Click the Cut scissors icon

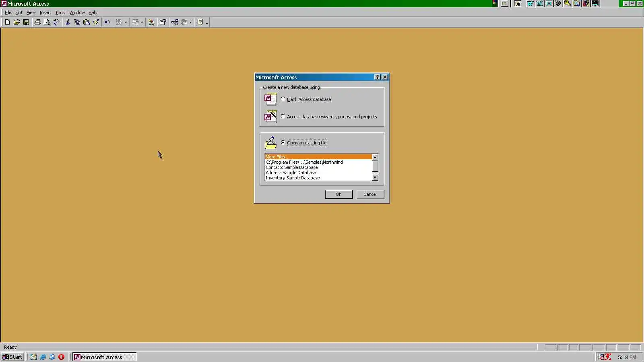coord(68,22)
